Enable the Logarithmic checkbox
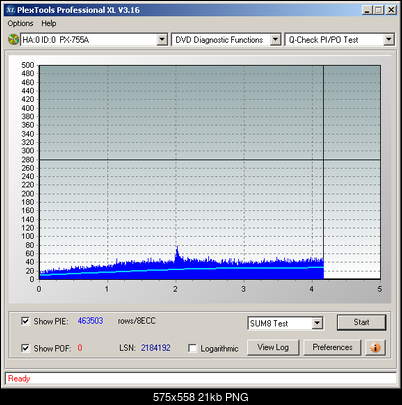The image size is (402, 405). [192, 348]
